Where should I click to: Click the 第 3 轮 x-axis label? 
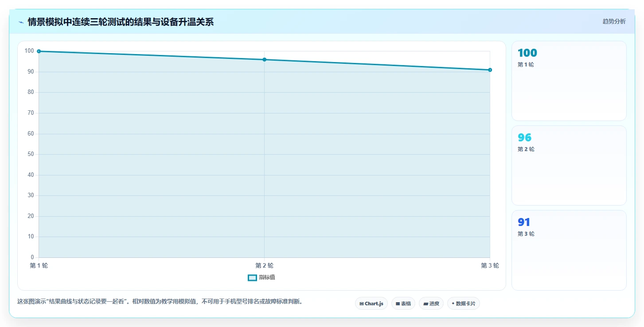490,265
